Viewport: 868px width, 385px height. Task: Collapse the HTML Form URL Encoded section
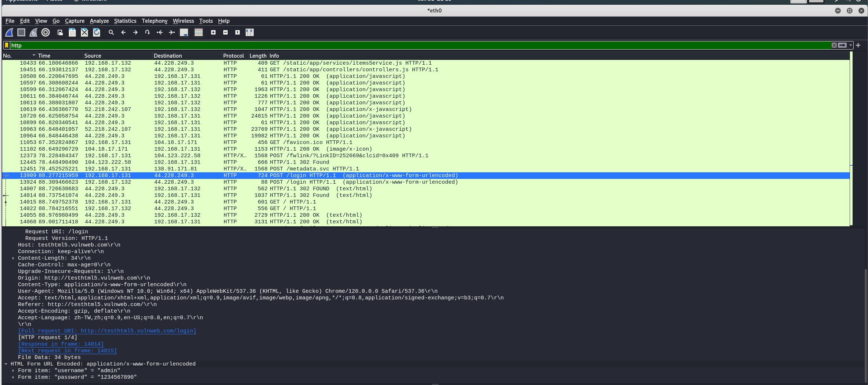6,364
